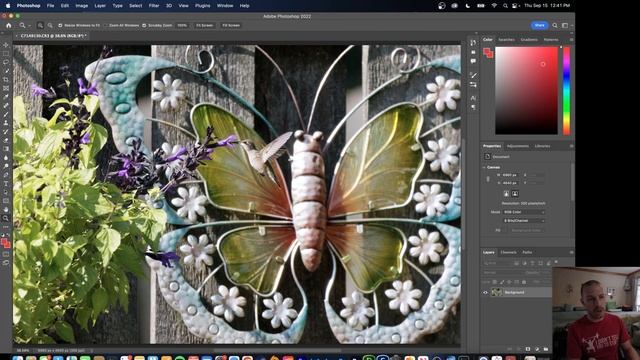Switch to the Paths tab
The image size is (640, 360).
pyautogui.click(x=527, y=252)
